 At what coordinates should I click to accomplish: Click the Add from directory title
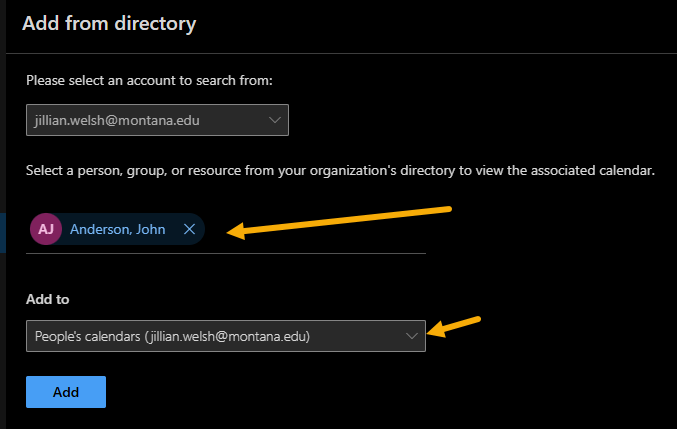click(x=109, y=22)
